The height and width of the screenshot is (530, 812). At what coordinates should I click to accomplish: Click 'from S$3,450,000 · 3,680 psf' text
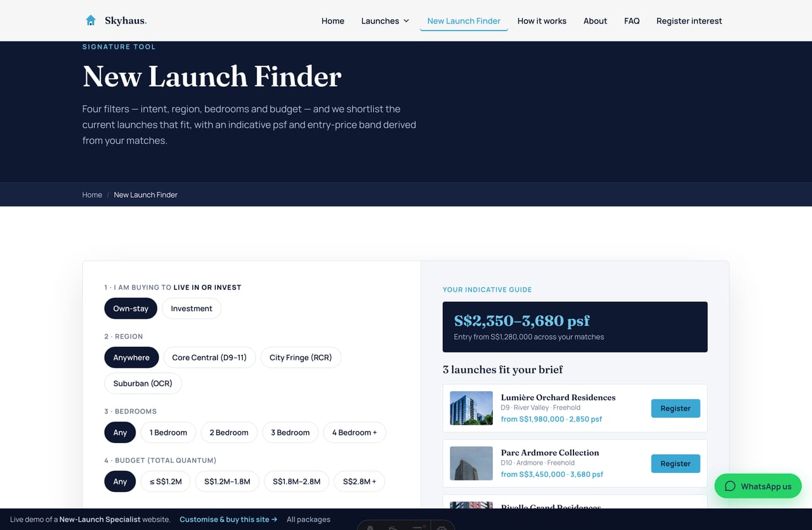click(x=552, y=474)
